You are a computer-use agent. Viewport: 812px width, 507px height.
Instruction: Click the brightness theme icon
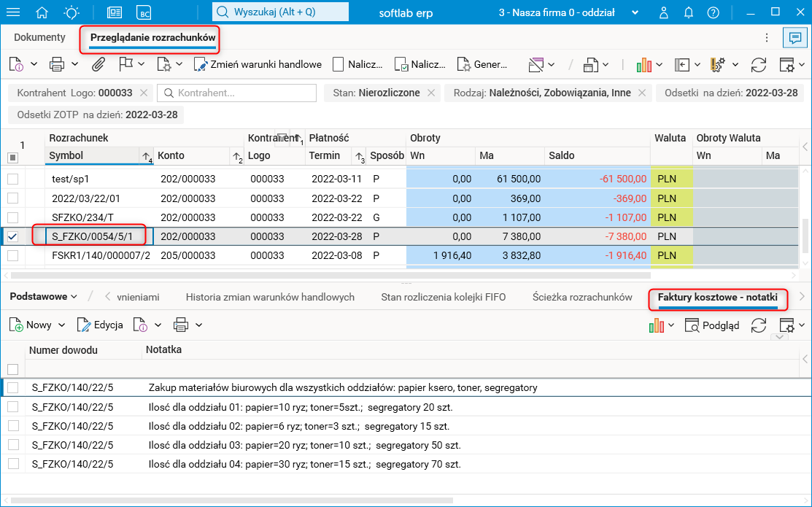coord(72,12)
